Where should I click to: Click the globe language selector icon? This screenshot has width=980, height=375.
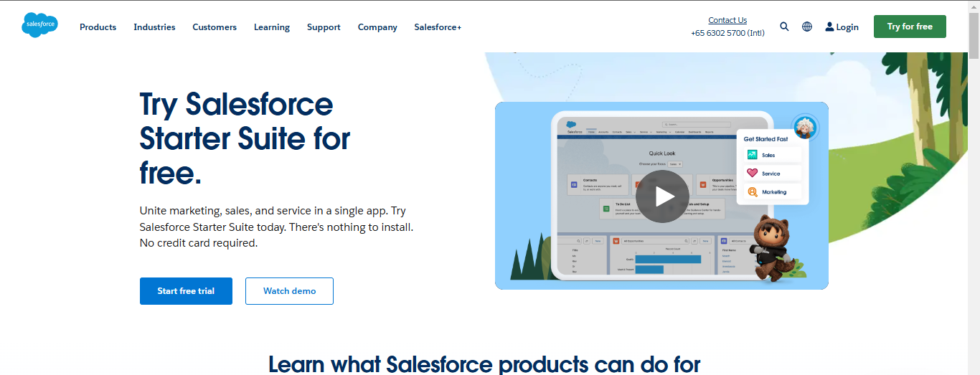click(x=807, y=27)
